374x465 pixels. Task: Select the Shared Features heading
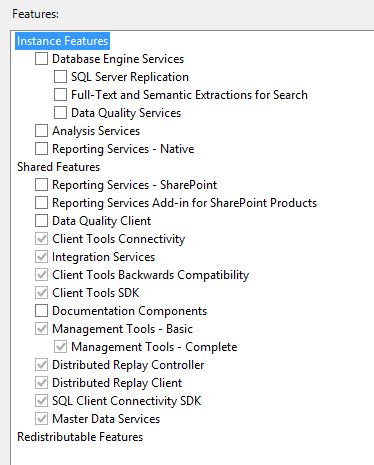pyautogui.click(x=59, y=167)
